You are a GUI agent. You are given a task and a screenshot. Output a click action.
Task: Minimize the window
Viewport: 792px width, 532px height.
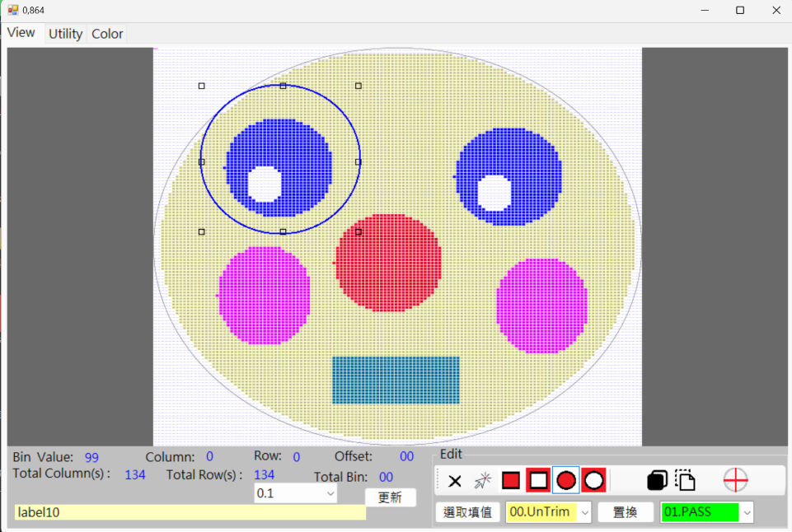pos(705,10)
